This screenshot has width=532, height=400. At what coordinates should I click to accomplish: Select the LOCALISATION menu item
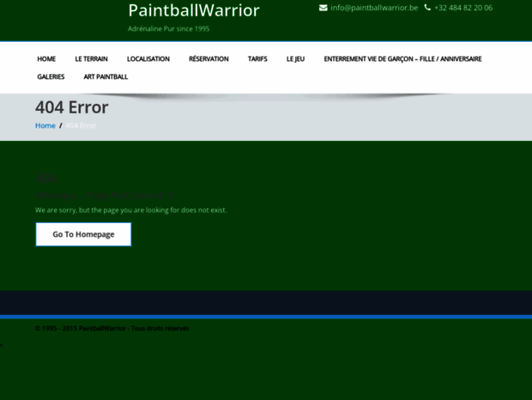click(x=148, y=59)
